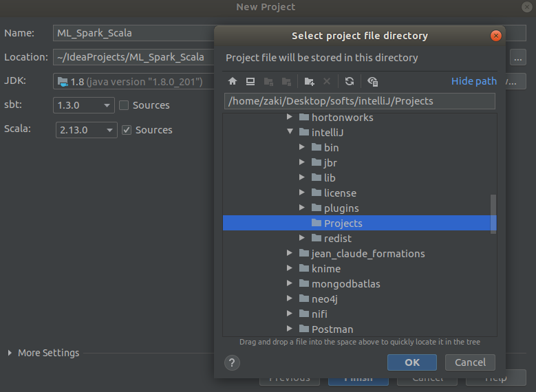This screenshot has width=536, height=392.
Task: Expand the jean_claude_formations node
Action: [290, 253]
